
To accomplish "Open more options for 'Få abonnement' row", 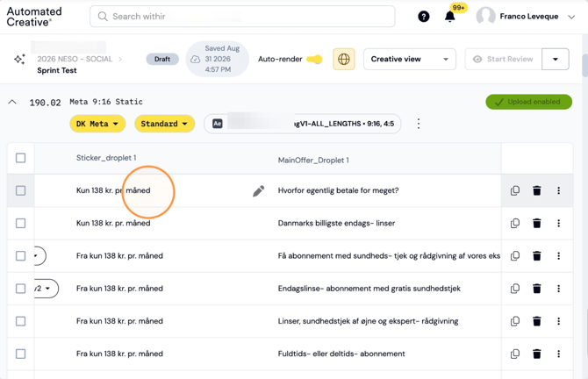I will click(559, 255).
